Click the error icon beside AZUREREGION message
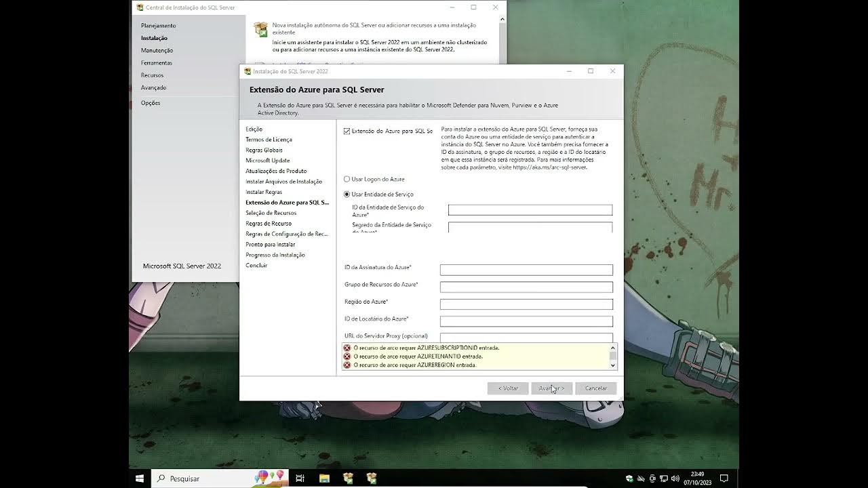 pyautogui.click(x=347, y=365)
